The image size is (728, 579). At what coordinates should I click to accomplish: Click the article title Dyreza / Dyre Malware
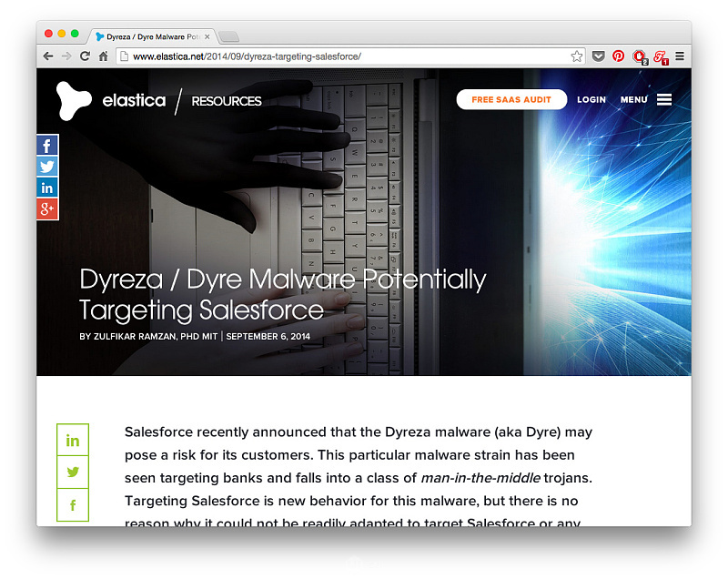pos(282,295)
